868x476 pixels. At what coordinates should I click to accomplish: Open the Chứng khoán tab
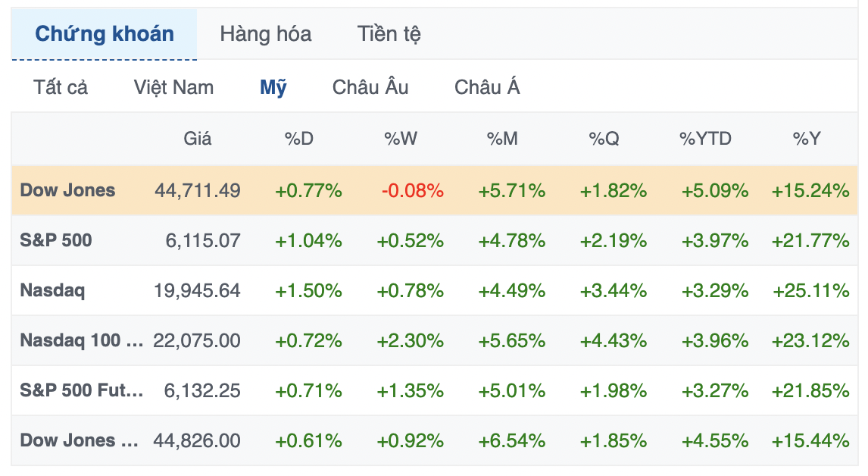click(x=105, y=34)
